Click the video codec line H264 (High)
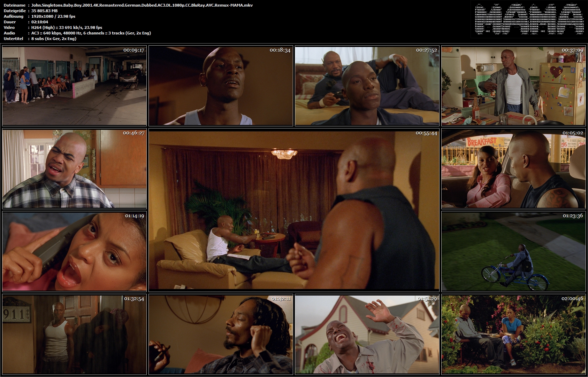Viewport: 588px width, 377px height. pyautogui.click(x=67, y=28)
